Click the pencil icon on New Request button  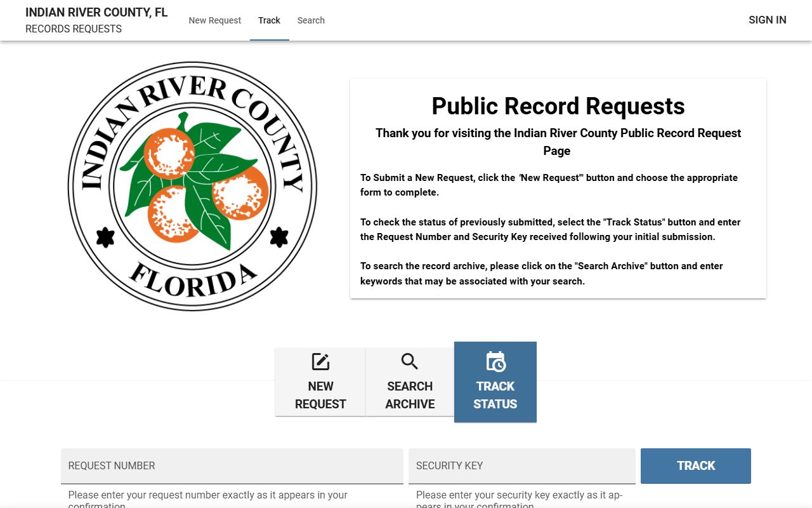(x=320, y=362)
